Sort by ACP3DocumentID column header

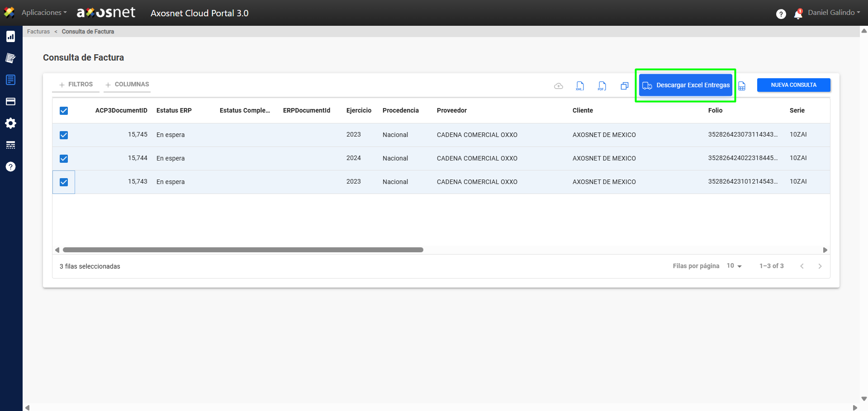coord(121,110)
